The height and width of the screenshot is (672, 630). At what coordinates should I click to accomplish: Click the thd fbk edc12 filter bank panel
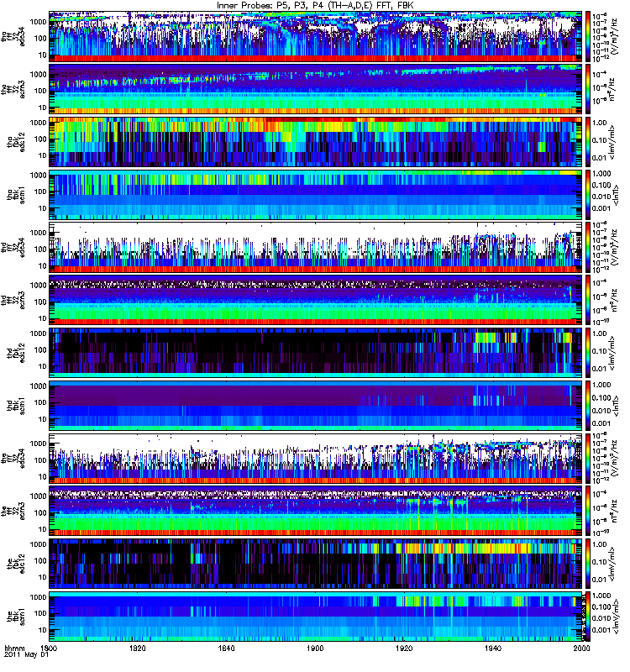click(x=316, y=353)
